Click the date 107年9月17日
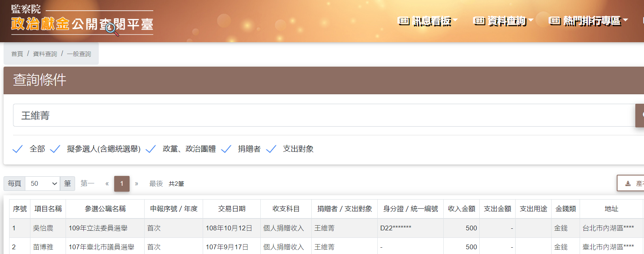Image resolution: width=644 pixels, height=254 pixels. (x=227, y=247)
